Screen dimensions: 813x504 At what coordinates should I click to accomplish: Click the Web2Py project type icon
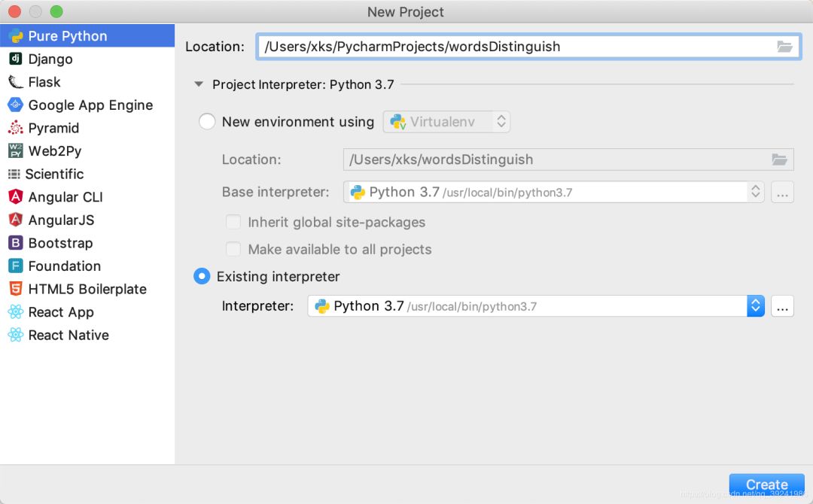click(16, 150)
